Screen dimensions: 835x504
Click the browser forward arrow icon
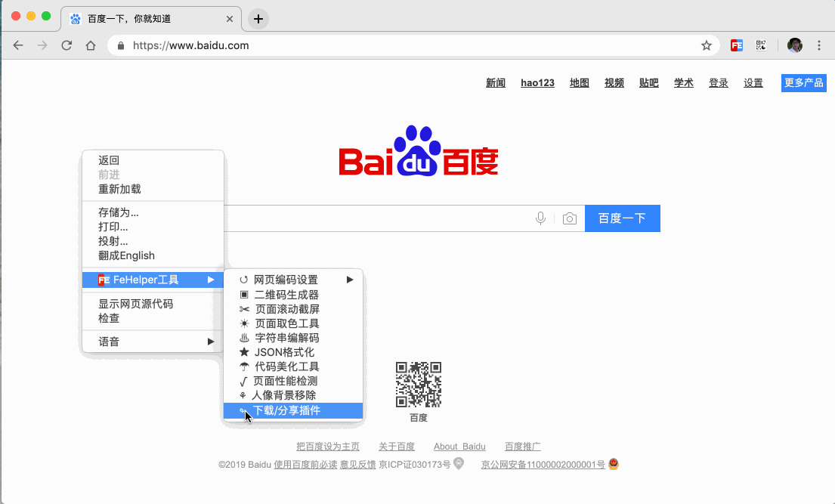click(42, 45)
